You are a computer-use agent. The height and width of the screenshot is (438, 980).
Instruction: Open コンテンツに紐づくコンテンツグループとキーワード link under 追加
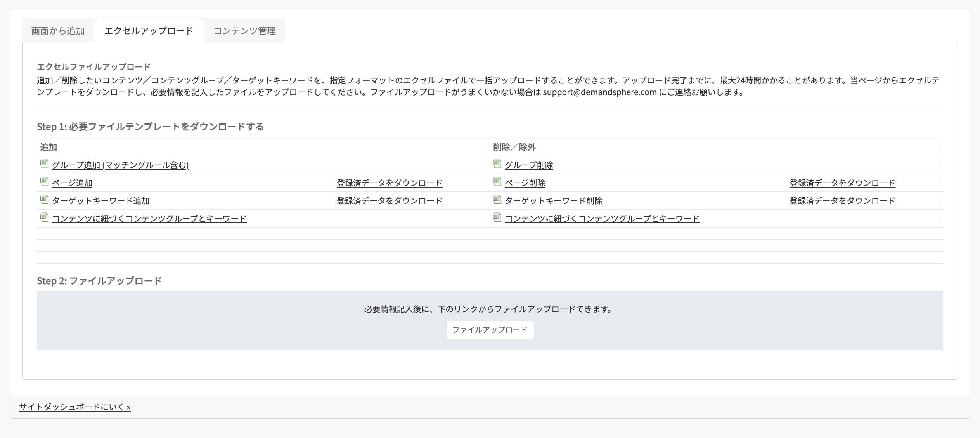click(x=149, y=219)
